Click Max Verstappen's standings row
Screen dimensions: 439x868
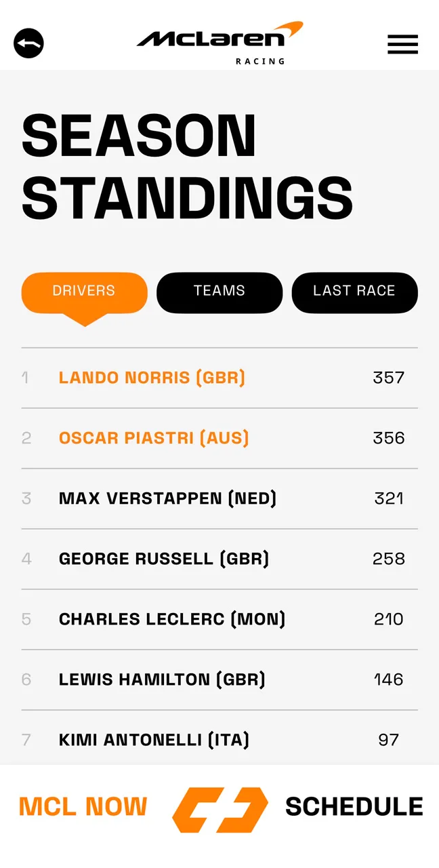(167, 498)
